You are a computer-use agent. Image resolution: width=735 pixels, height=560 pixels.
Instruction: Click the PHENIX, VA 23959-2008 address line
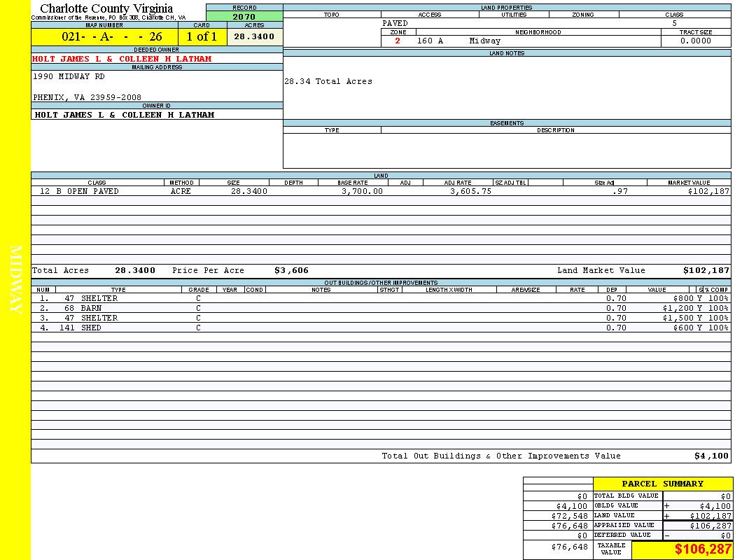click(x=87, y=97)
